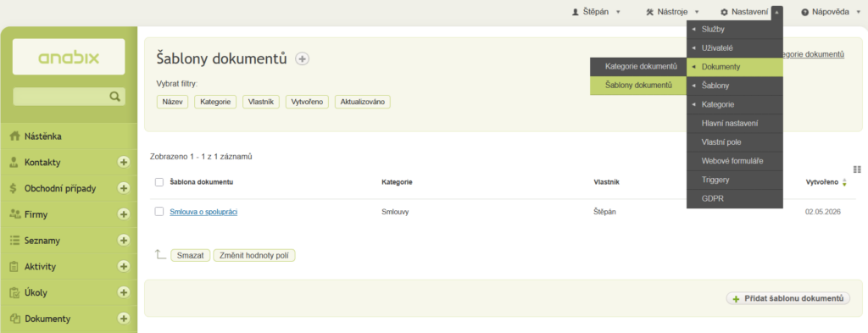This screenshot has height=333, width=868.
Task: Open Nástěnka in sidebar
Action: pyautogui.click(x=69, y=136)
